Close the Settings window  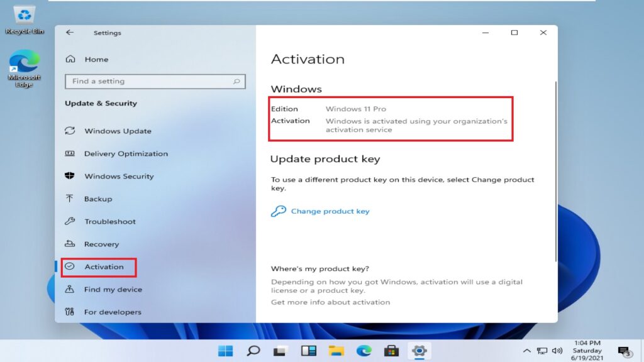pos(543,33)
